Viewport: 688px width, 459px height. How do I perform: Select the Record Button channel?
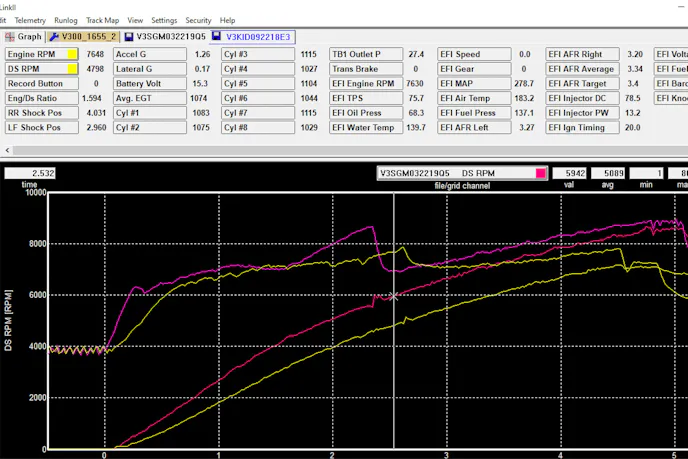click(35, 84)
